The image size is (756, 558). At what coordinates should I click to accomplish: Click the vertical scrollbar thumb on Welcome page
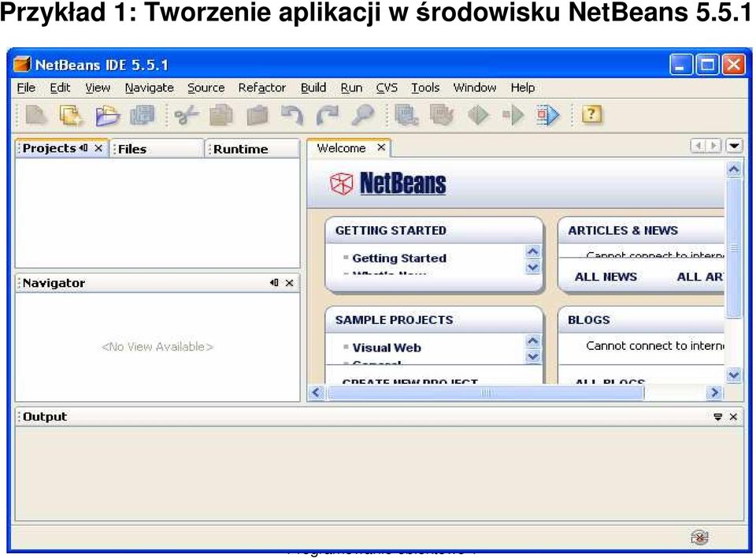734,248
